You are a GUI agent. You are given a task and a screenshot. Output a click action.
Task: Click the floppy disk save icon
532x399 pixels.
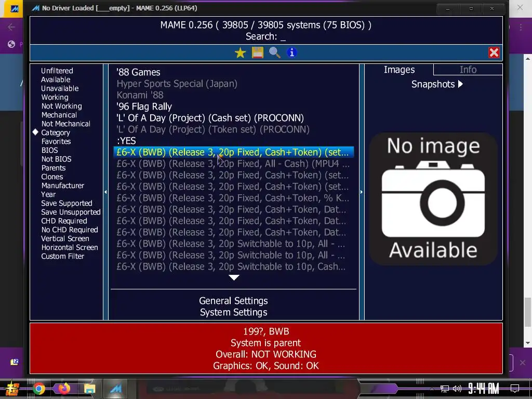point(258,52)
